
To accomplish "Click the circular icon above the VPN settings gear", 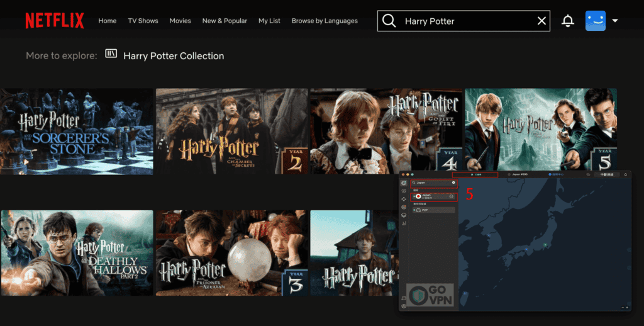I will pyautogui.click(x=404, y=298).
